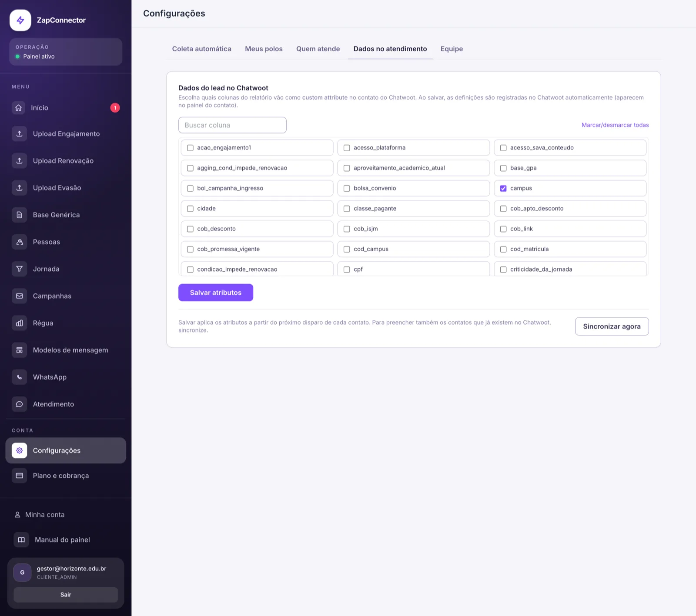Image resolution: width=696 pixels, height=616 pixels.
Task: Click the Marcar/desmarcar todas link
Action: point(615,125)
